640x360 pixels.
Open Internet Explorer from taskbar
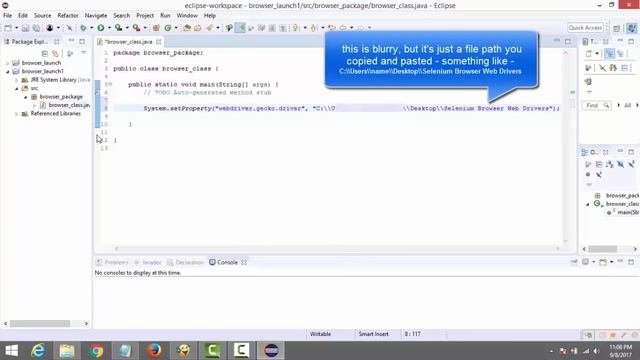pyautogui.click(x=38, y=351)
